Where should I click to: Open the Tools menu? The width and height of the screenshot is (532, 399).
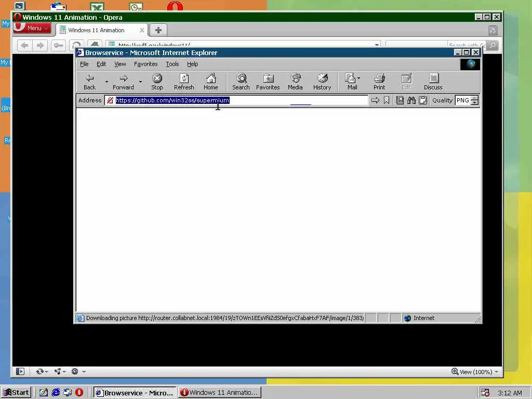click(x=172, y=64)
